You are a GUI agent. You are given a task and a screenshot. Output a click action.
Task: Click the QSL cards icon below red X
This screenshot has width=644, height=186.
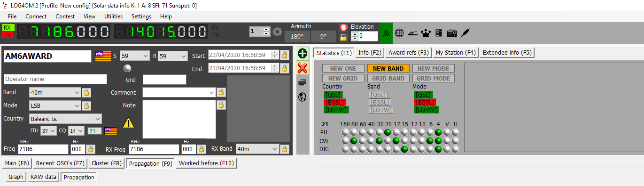tap(303, 82)
